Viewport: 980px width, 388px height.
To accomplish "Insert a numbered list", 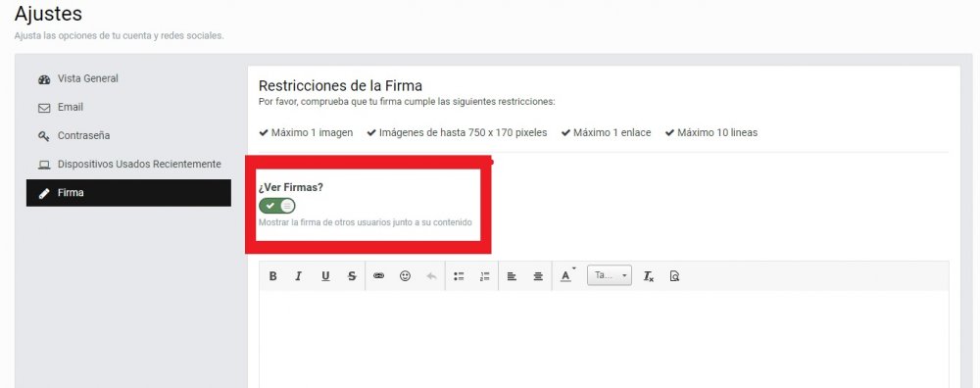I will click(484, 276).
